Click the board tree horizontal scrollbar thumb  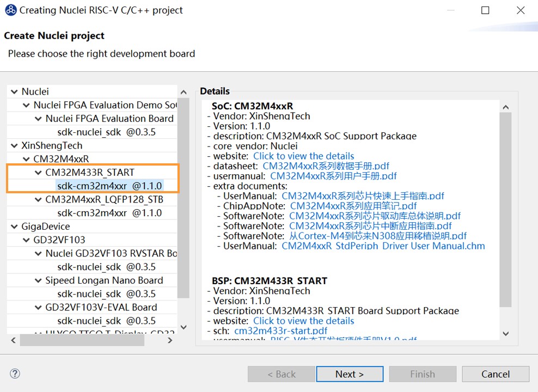point(82,340)
